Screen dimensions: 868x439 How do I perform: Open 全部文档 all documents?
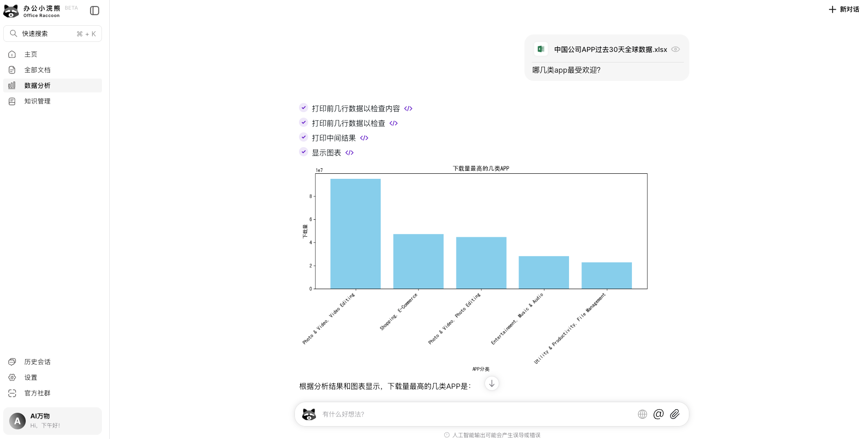point(52,70)
